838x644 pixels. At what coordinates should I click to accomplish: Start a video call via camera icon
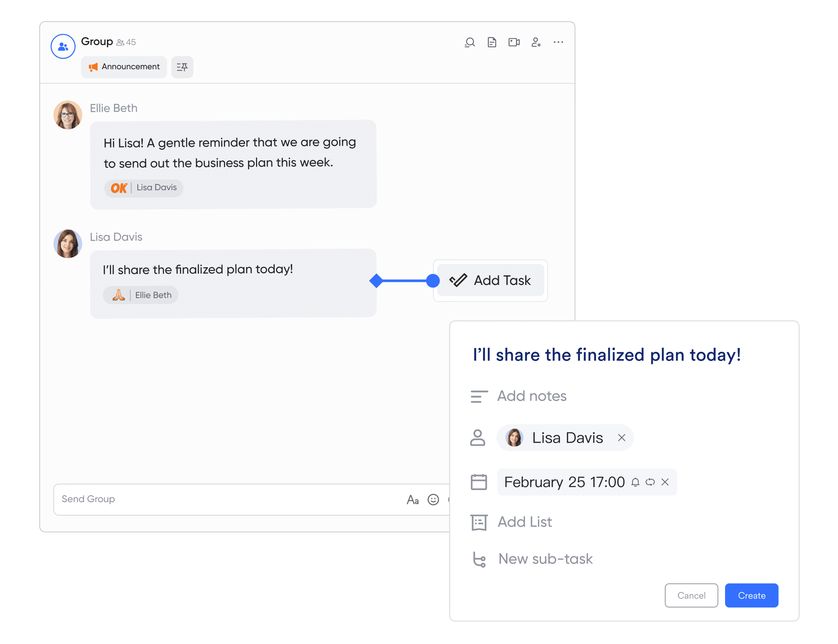click(514, 42)
